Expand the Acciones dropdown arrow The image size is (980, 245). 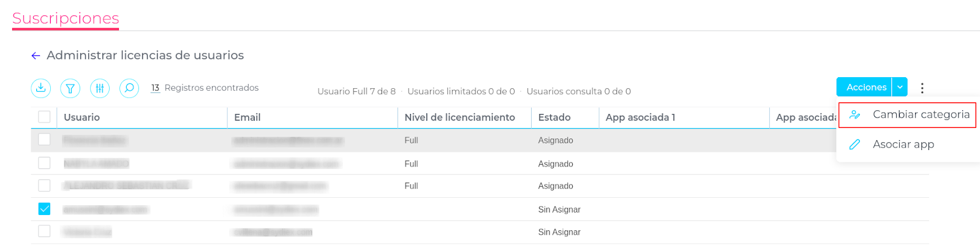[900, 87]
